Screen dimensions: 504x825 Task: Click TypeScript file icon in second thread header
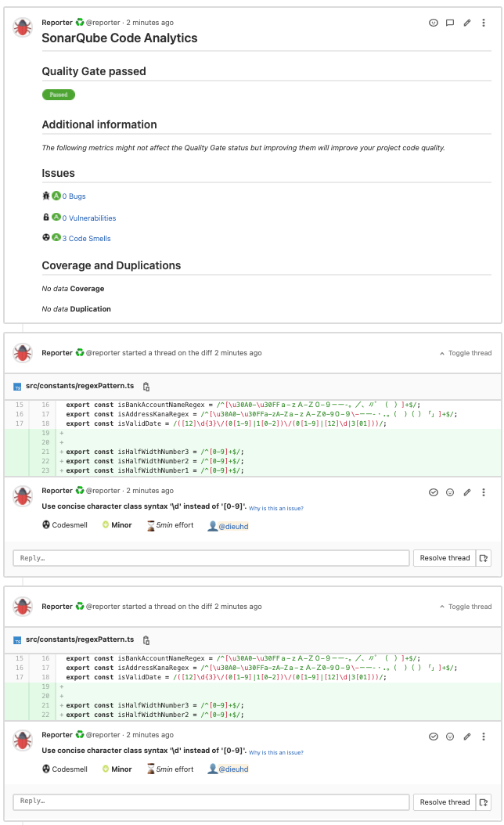tap(17, 640)
